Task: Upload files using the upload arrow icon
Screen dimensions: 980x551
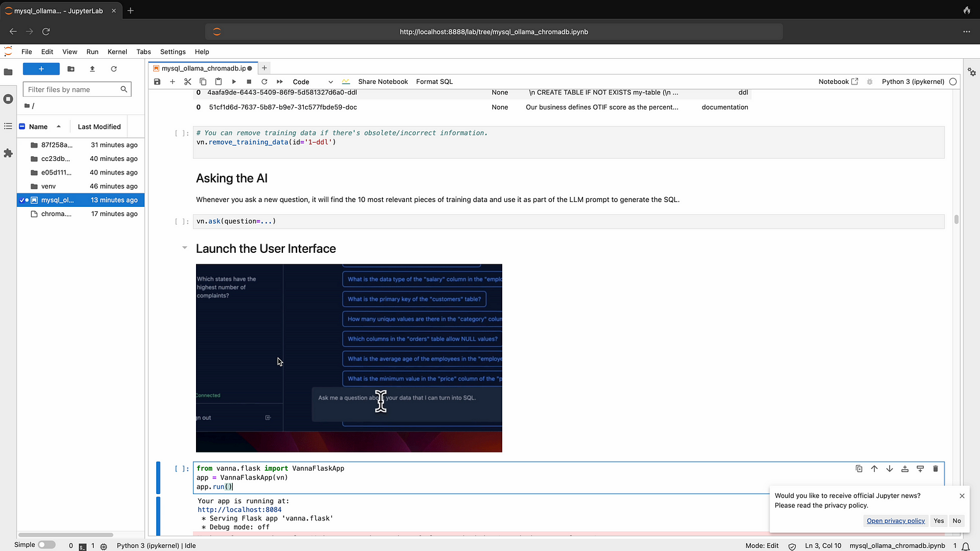Action: pos(92,69)
